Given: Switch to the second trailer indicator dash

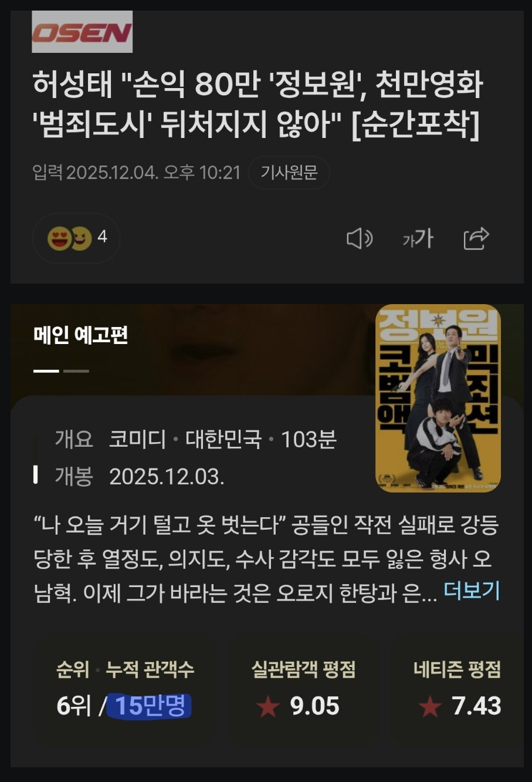Looking at the screenshot, I should 76,371.
